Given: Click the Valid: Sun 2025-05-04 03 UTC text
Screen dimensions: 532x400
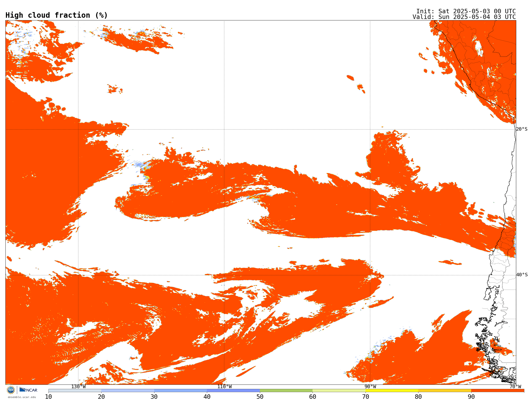Looking at the screenshot, I should [464, 17].
